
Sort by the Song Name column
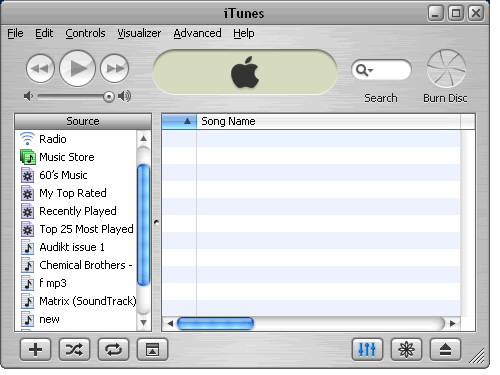[x=328, y=121]
